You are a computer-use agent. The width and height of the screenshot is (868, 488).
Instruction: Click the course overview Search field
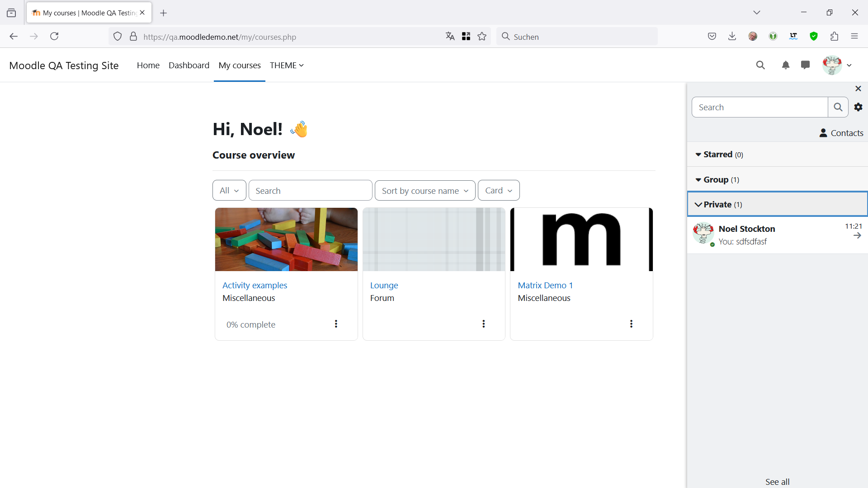(310, 190)
